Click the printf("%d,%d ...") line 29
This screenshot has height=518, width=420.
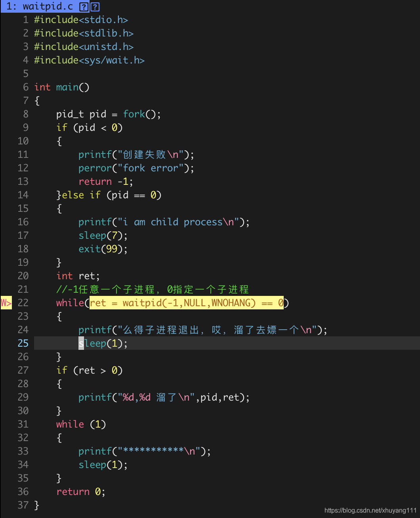pos(164,397)
